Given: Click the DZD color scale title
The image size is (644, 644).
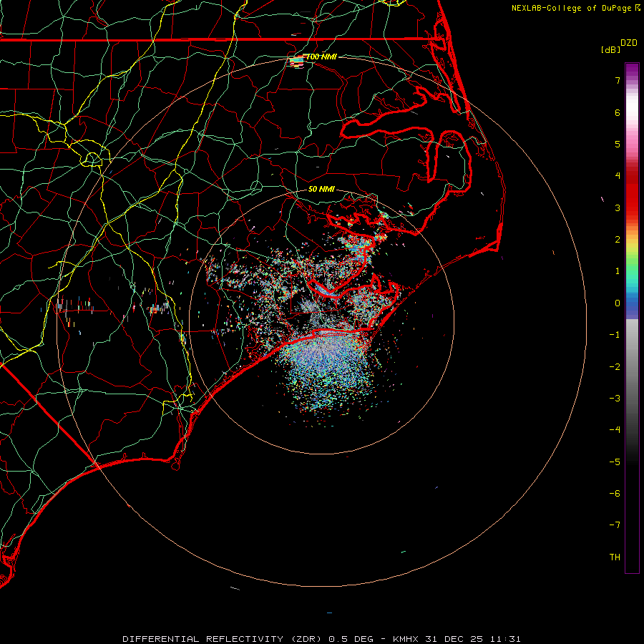Looking at the screenshot, I should [629, 43].
